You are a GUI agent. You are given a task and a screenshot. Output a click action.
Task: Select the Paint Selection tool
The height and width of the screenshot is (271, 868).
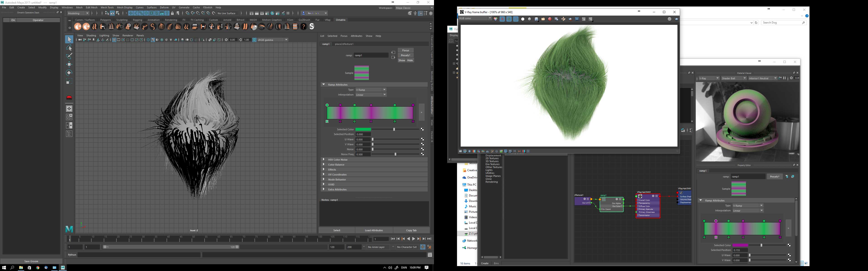(x=69, y=56)
